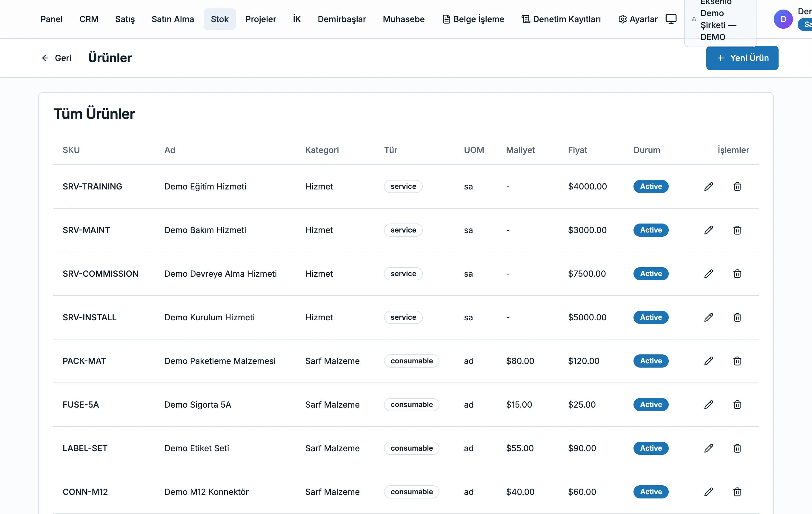
Task: Delete FUSE-5A using the trash icon
Action: tap(737, 404)
